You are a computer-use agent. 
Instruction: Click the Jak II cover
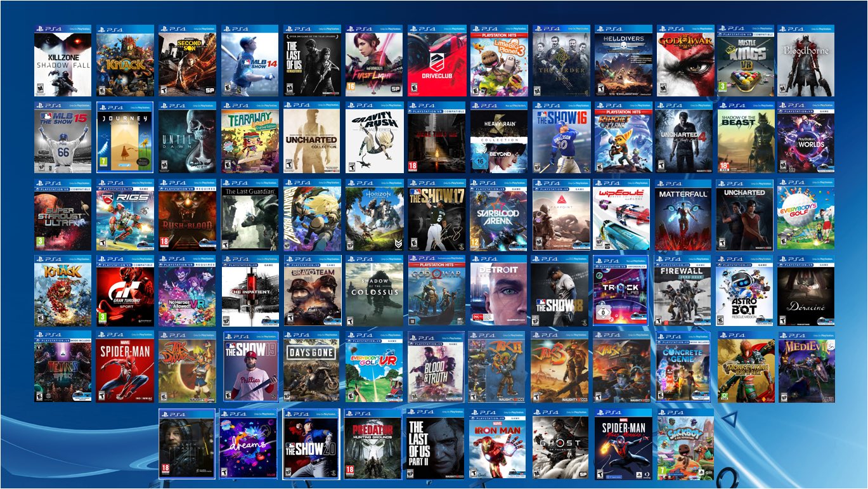pyautogui.click(x=496, y=367)
